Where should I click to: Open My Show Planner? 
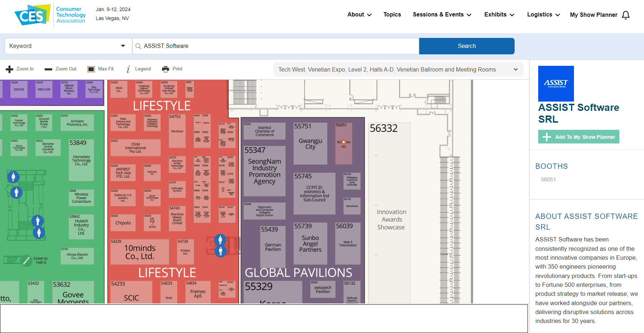point(594,15)
